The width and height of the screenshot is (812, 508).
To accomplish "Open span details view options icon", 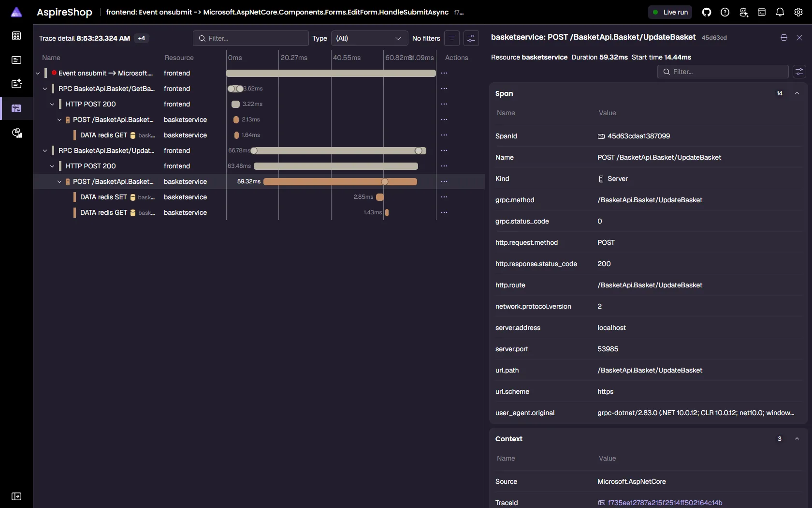I will point(799,72).
